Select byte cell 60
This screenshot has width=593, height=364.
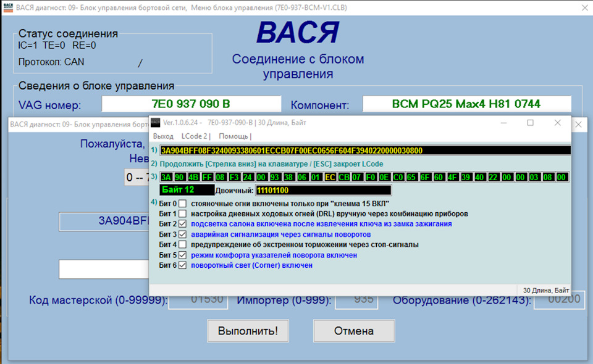[x=439, y=177]
